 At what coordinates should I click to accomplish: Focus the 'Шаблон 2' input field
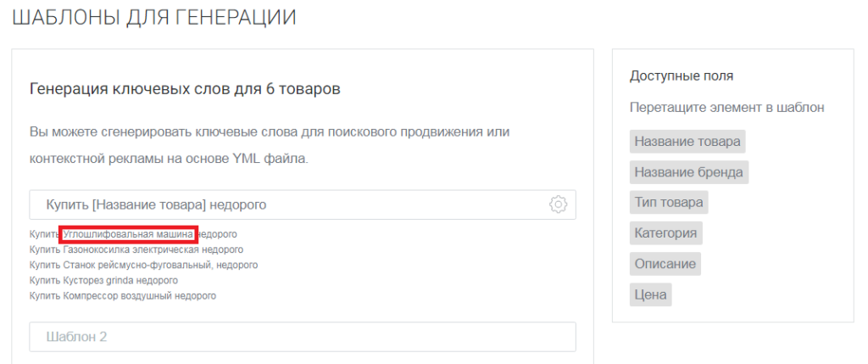[302, 337]
